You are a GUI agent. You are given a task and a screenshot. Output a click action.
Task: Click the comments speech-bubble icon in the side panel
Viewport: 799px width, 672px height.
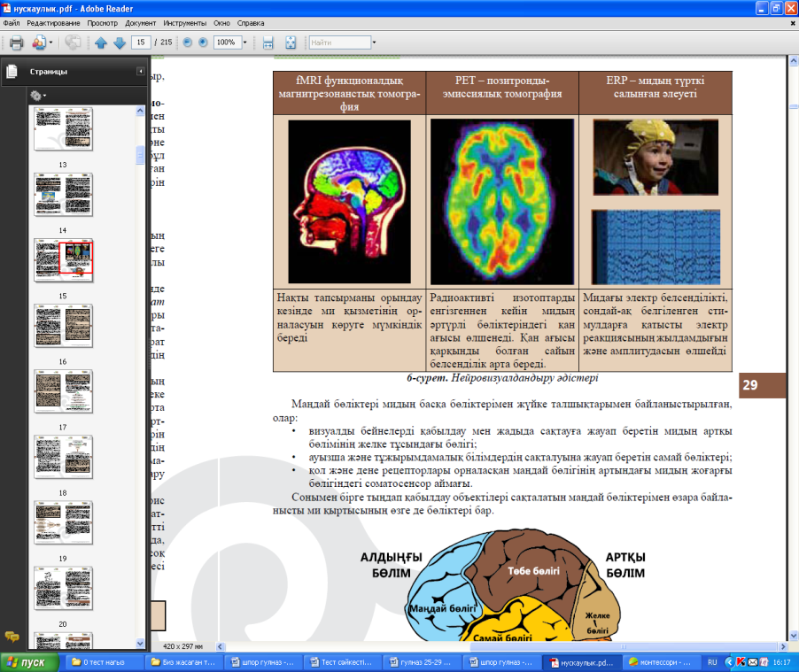[12, 637]
